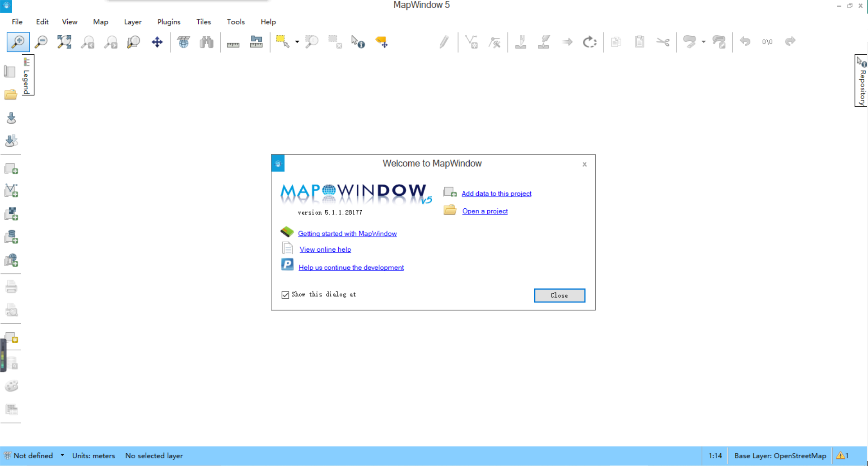Activate the Pan tool
868x466 pixels.
coord(157,42)
